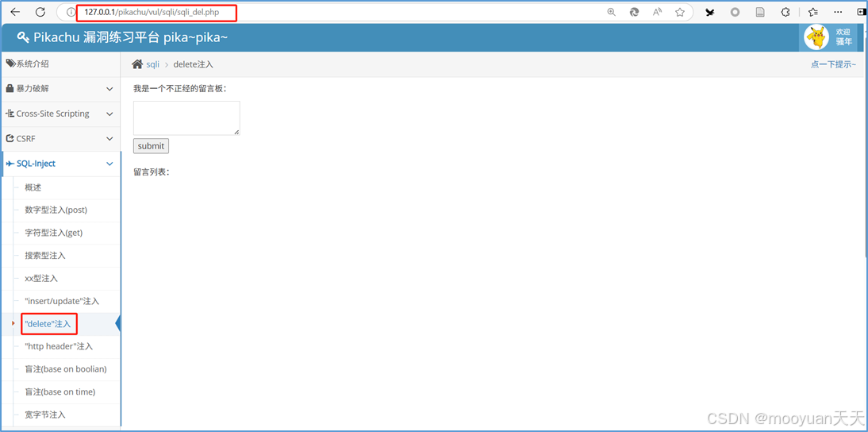Click the Edge swirl icon in address bar
The image size is (868, 432).
(x=635, y=12)
